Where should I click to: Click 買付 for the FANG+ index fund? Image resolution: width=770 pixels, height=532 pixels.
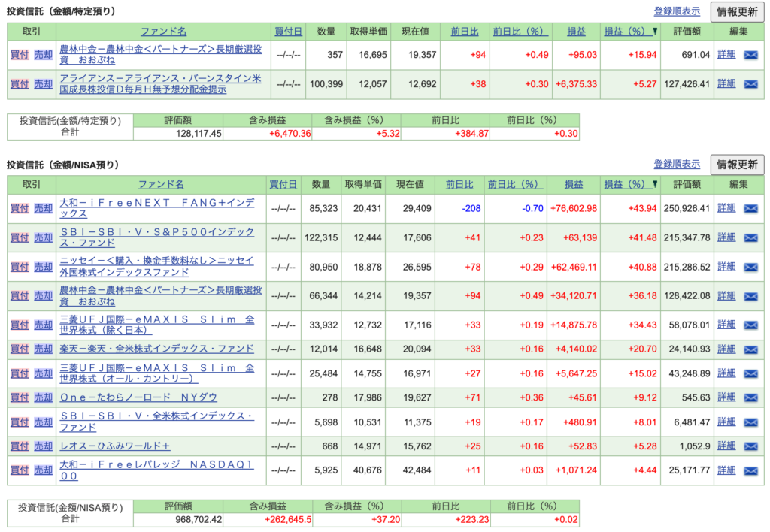tap(20, 209)
